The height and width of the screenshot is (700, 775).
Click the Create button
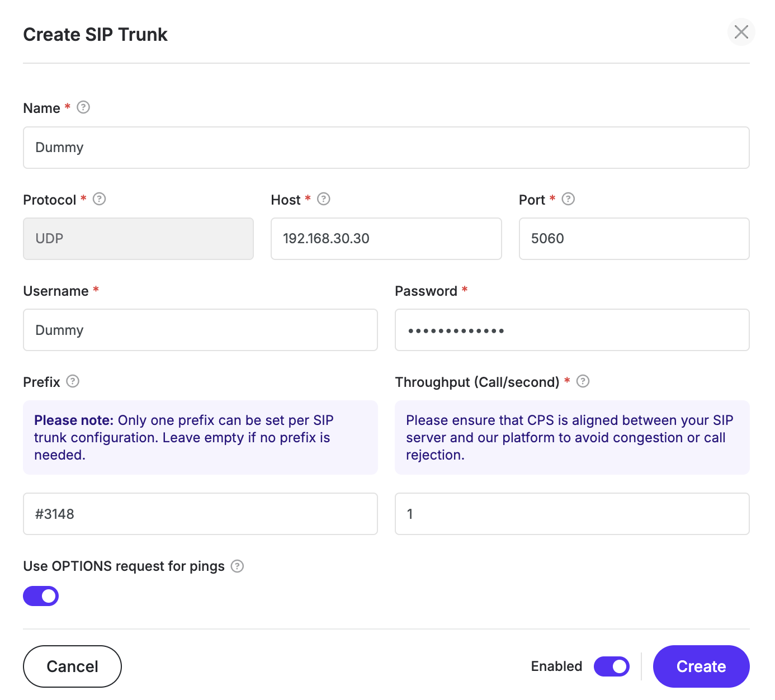(701, 666)
